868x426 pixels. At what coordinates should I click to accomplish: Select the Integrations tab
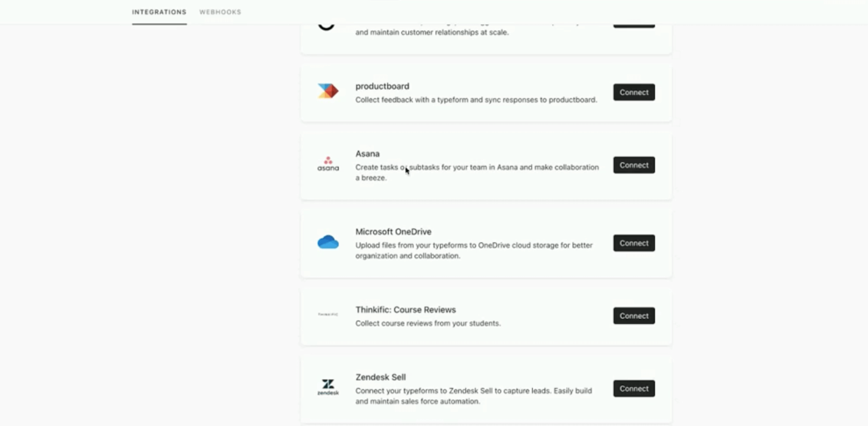[159, 12]
